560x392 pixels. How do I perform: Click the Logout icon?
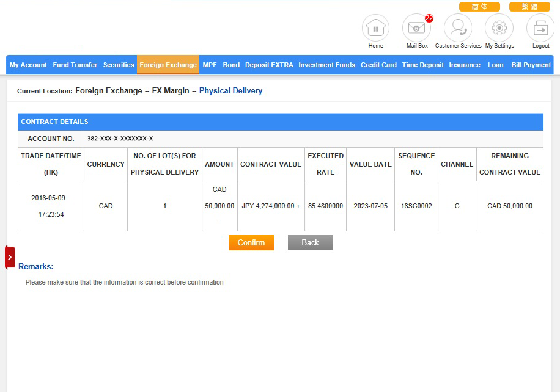pos(540,28)
